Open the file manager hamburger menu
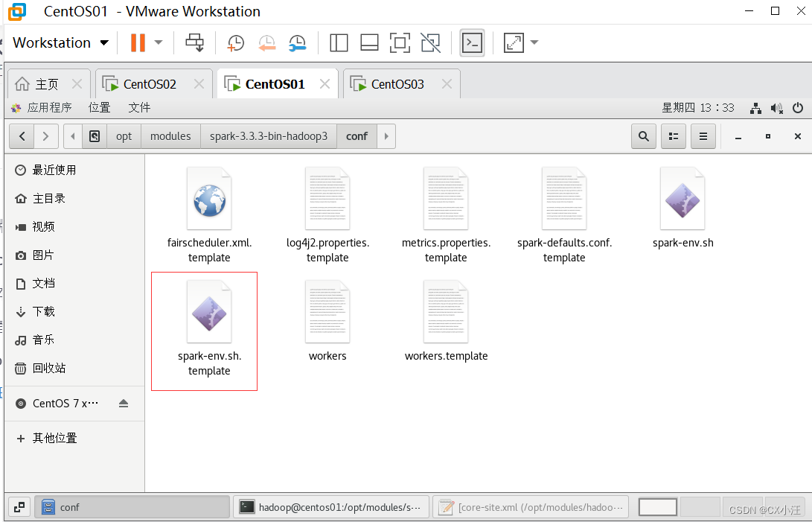This screenshot has height=522, width=812. [x=703, y=136]
